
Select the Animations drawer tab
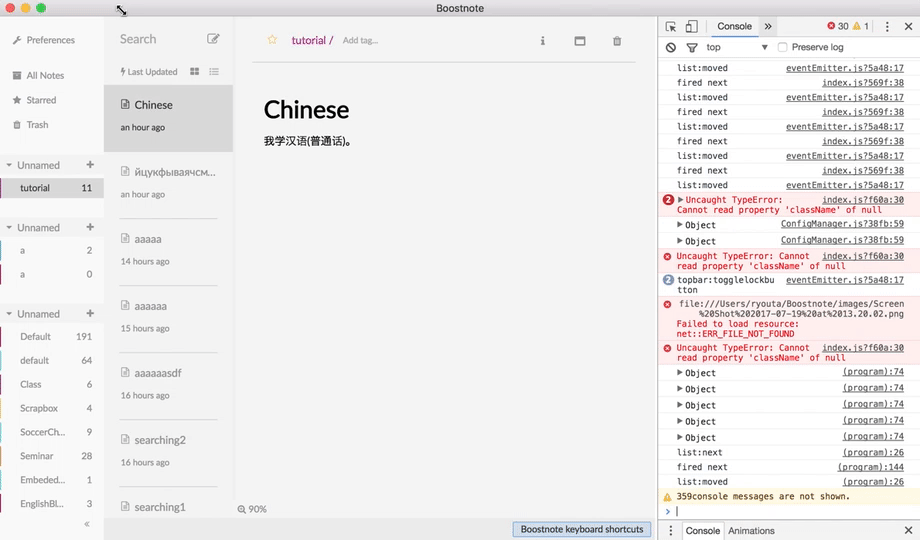pos(752,531)
